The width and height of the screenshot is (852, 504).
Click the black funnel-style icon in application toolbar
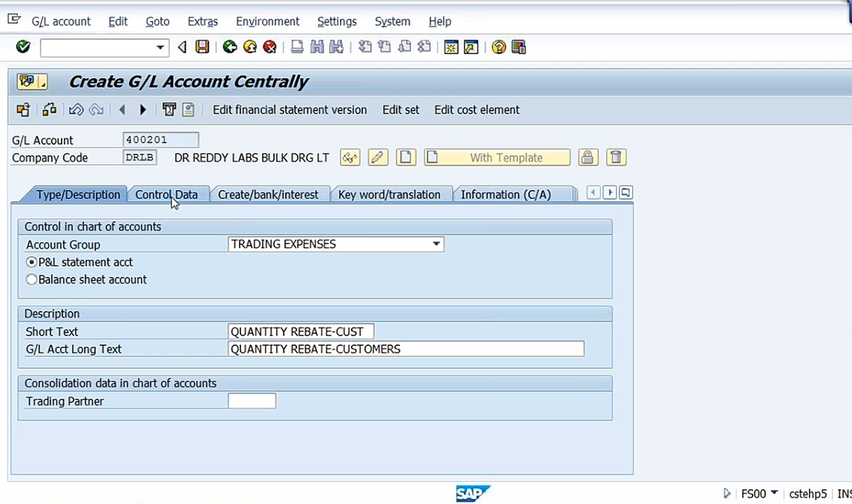point(169,110)
